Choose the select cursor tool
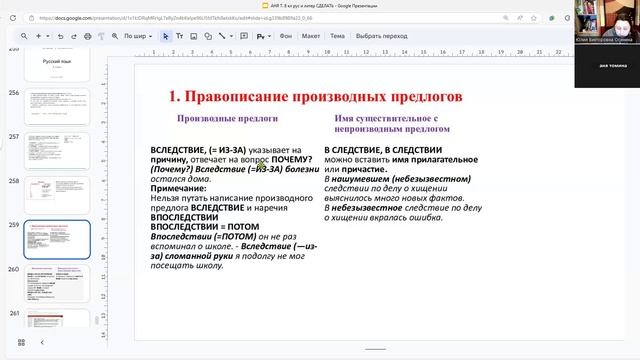The width and height of the screenshot is (640, 360). [x=165, y=36]
